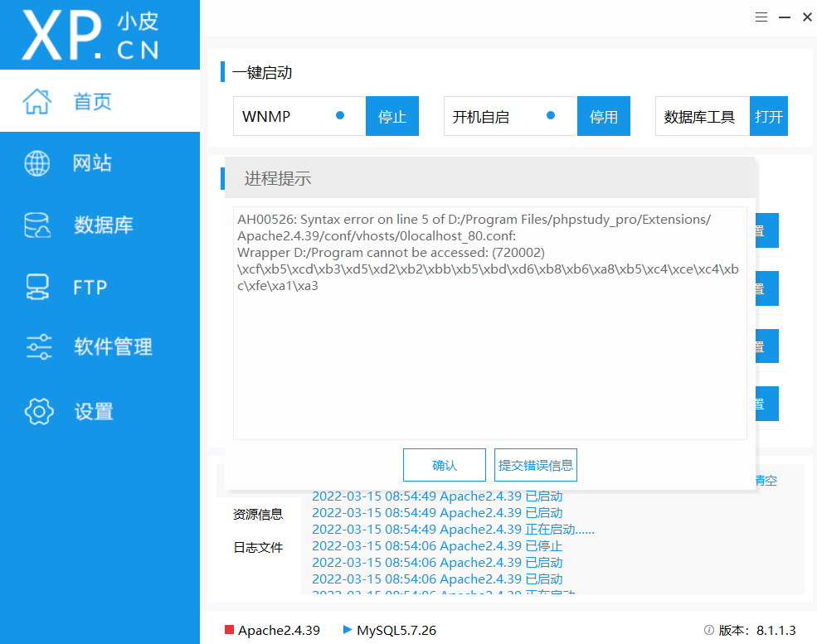Open the 首页 home icon in sidebar
The width and height of the screenshot is (817, 644).
(x=36, y=101)
